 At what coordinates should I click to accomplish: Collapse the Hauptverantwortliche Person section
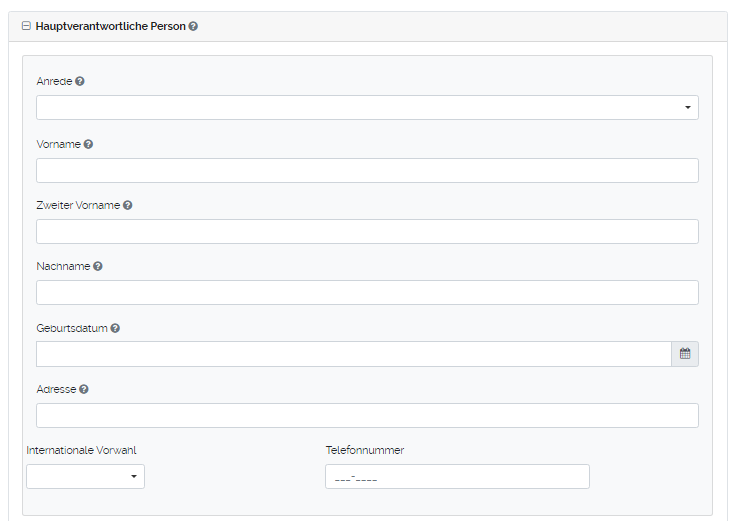[x=26, y=27]
